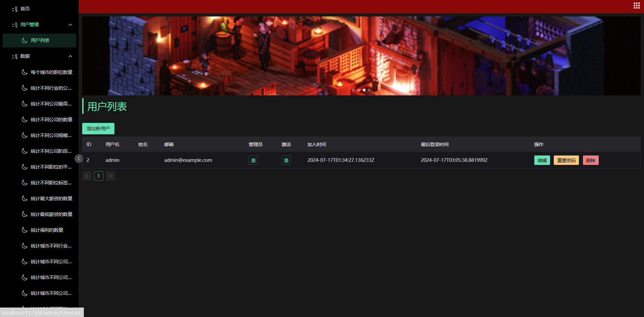Select page 1 in pagination
644x317 pixels.
click(99, 176)
